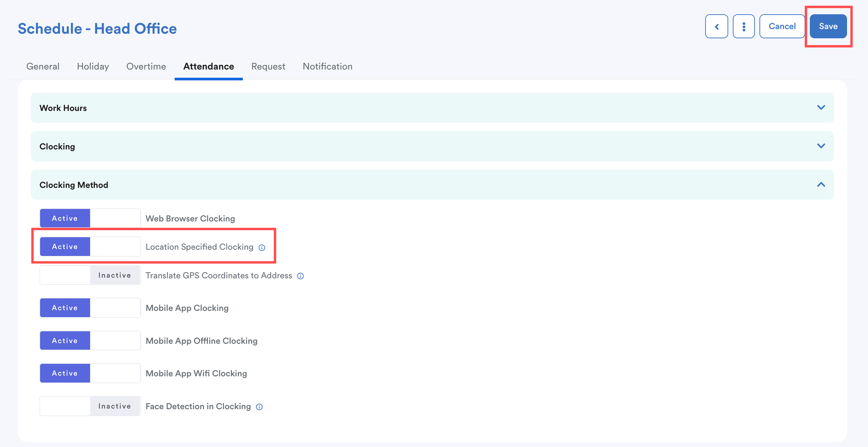Click the back arrow button
The image size is (868, 447).
[716, 26]
